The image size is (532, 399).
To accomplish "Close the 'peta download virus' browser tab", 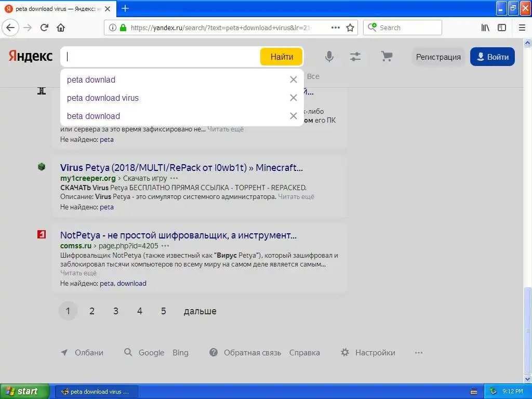I will 108,9.
